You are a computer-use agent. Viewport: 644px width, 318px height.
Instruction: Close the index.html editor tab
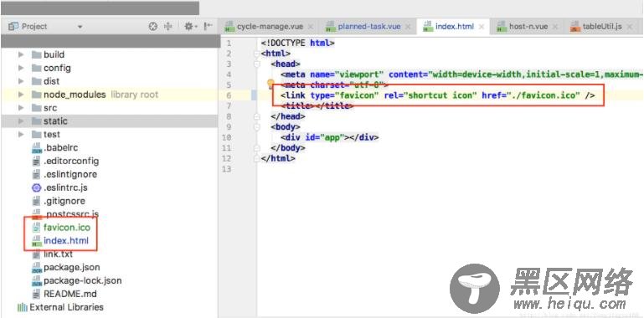point(482,27)
